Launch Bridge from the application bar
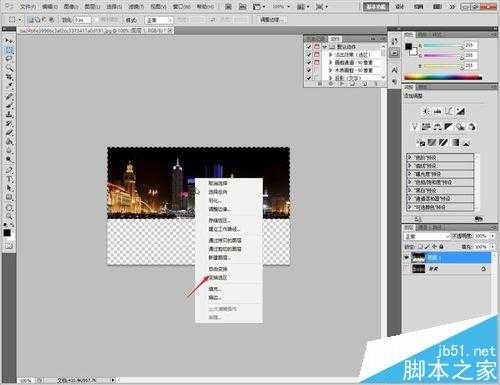The height and width of the screenshot is (385, 500). click(x=228, y=7)
